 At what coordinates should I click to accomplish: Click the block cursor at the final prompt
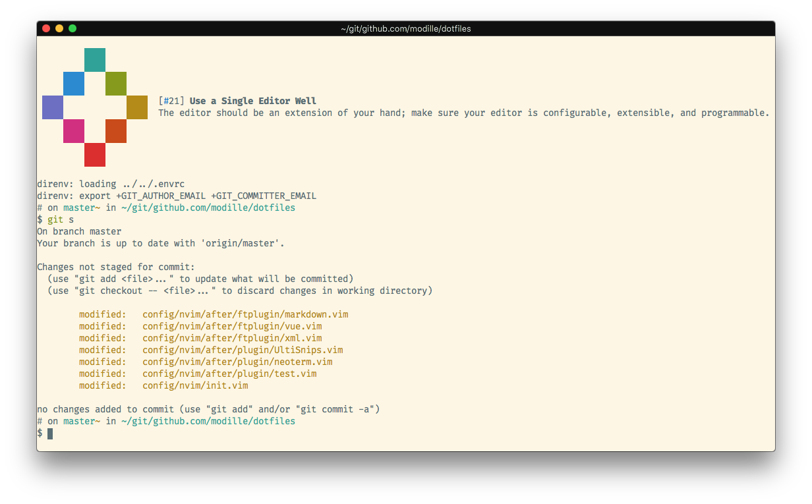click(x=50, y=433)
